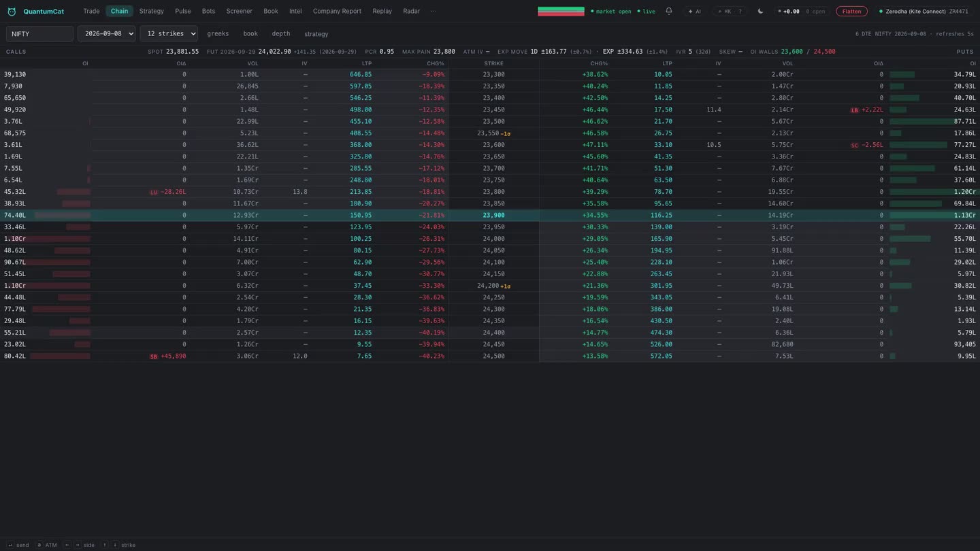Open the more tabs ellipsis menu
The height and width of the screenshot is (551, 980).
tap(433, 11)
